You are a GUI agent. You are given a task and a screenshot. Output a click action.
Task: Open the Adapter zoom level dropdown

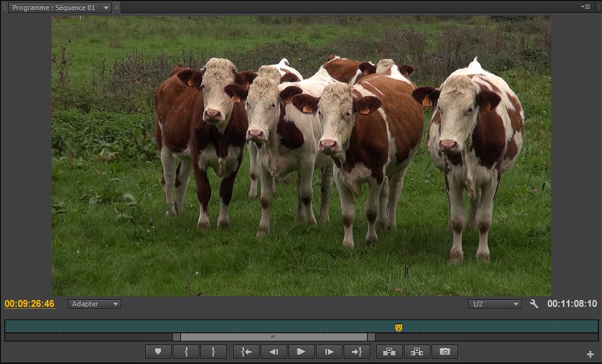94,304
